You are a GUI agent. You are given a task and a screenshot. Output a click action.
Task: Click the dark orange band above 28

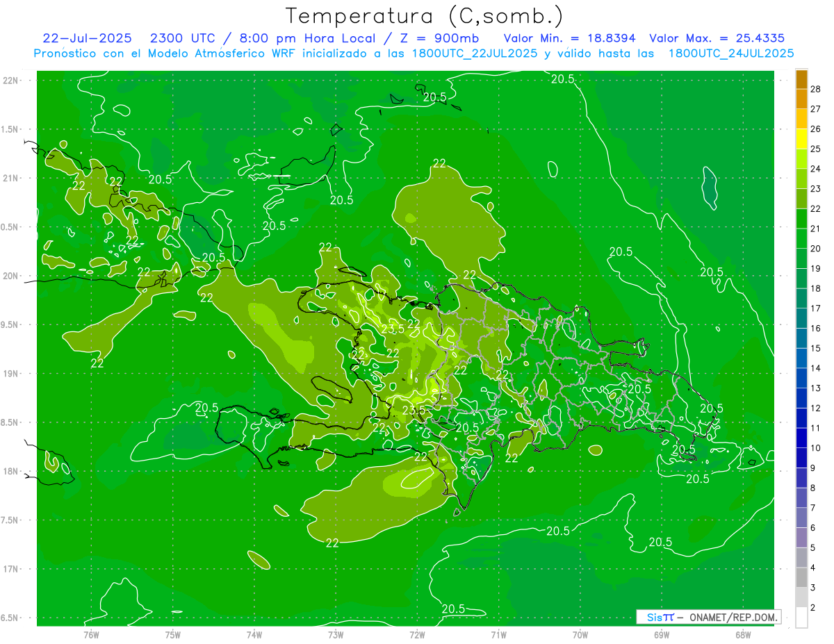tap(801, 79)
